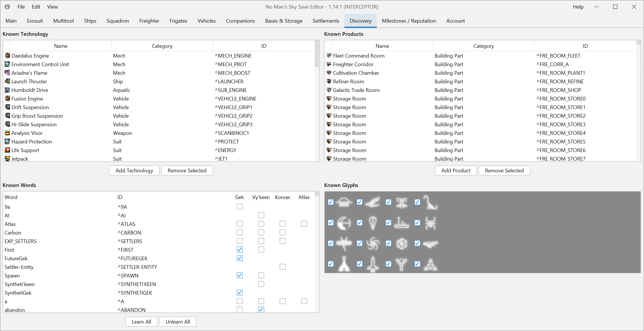Click the Fleet Command Room product icon
Screen dimensions: 644x331
coord(329,56)
